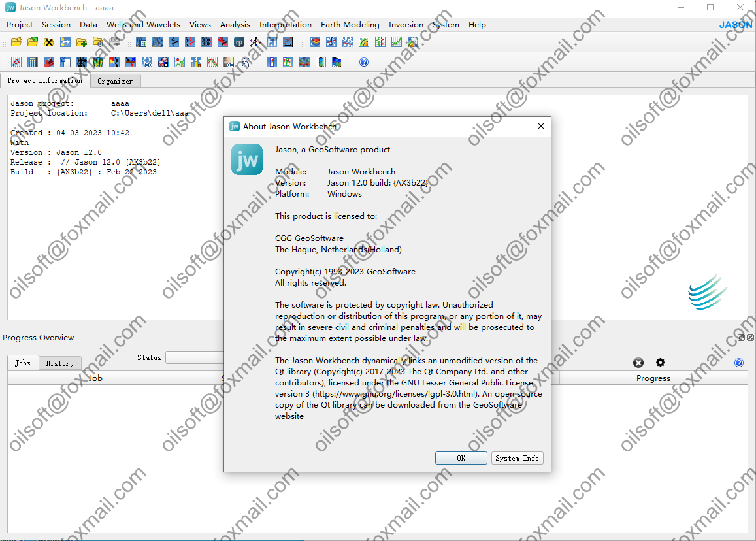Screen dimensions: 756x541
Task: Open the Session menu
Action: (56, 25)
